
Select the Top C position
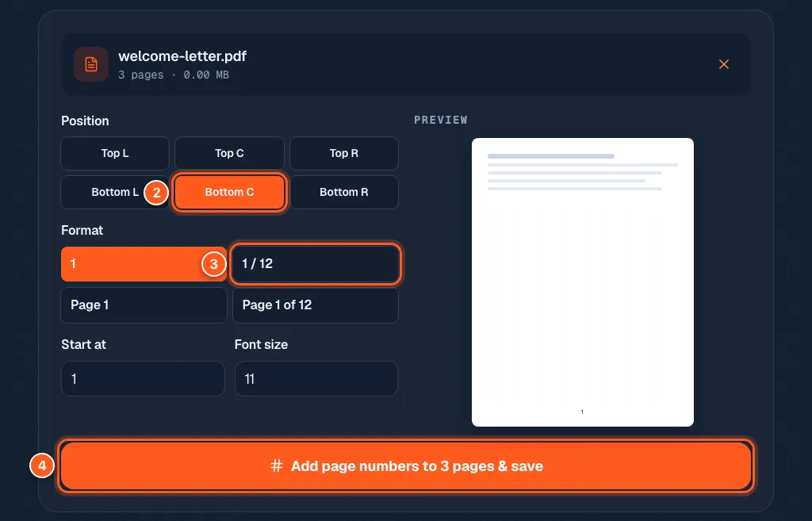[229, 153]
